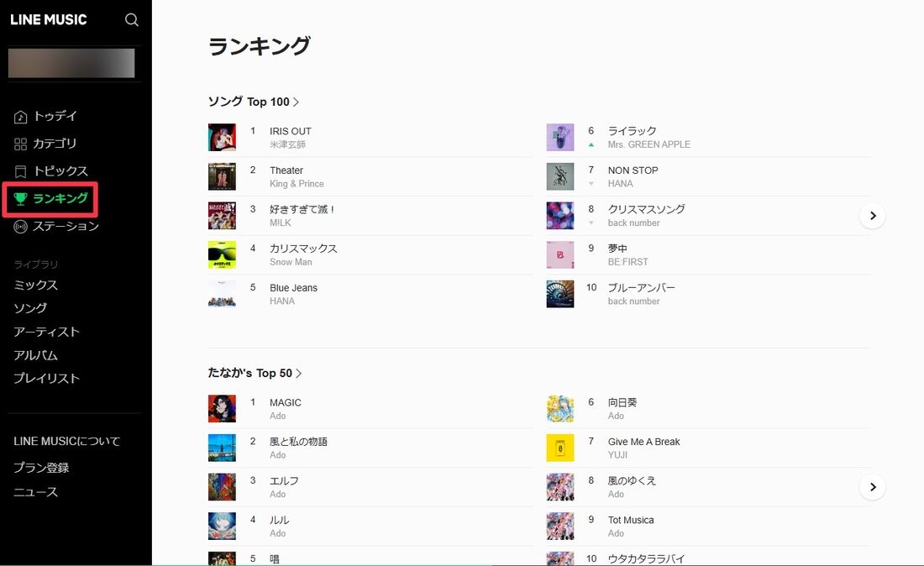Open ステーション via the broadcast icon
The height and width of the screenshot is (566, 924).
pos(18,226)
